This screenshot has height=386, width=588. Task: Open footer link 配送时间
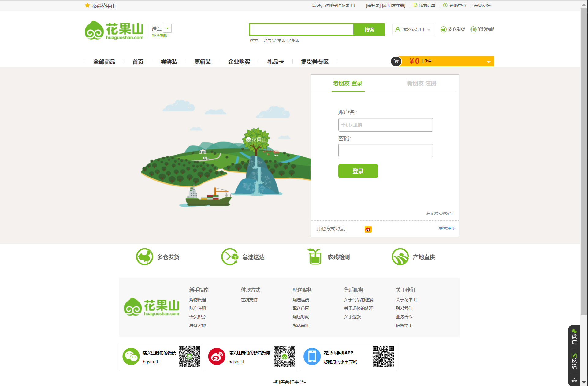301,317
